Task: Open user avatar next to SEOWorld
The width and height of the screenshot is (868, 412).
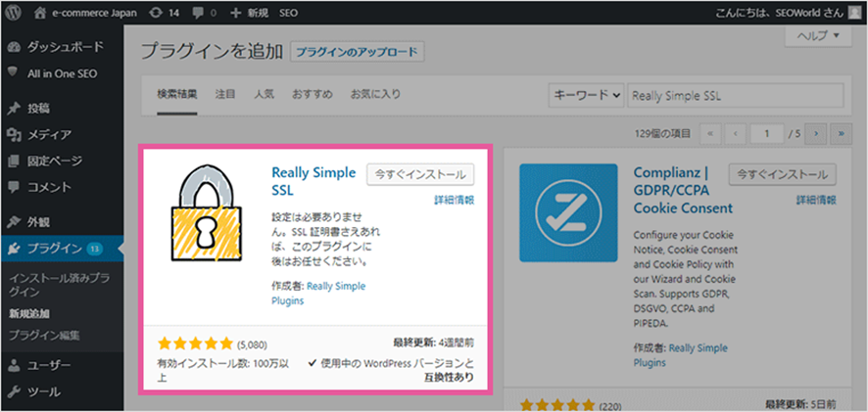Action: click(x=854, y=12)
